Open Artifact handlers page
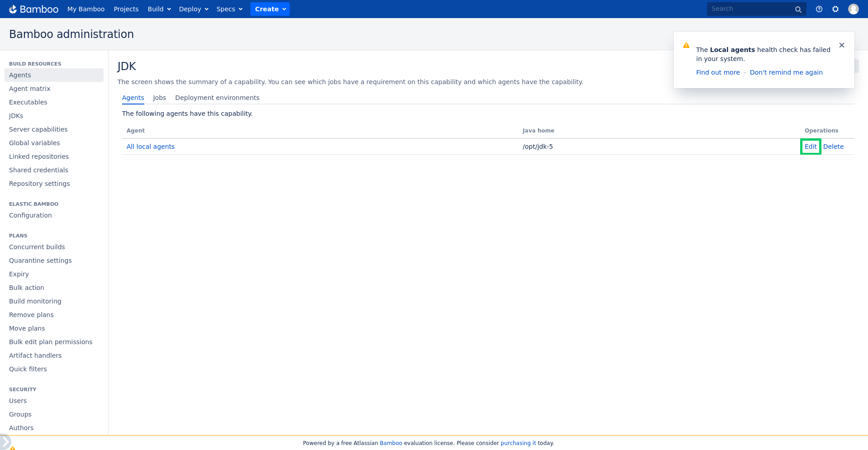Viewport: 868px width, 450px height. coord(54,355)
